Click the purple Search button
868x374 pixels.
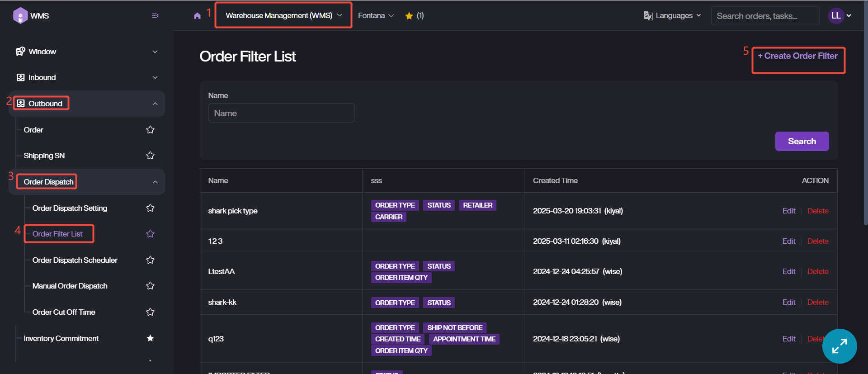pos(802,141)
